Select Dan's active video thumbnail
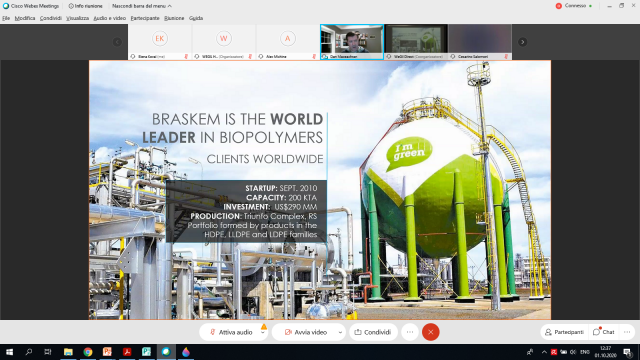Image resolution: width=640 pixels, height=360 pixels. pyautogui.click(x=352, y=42)
